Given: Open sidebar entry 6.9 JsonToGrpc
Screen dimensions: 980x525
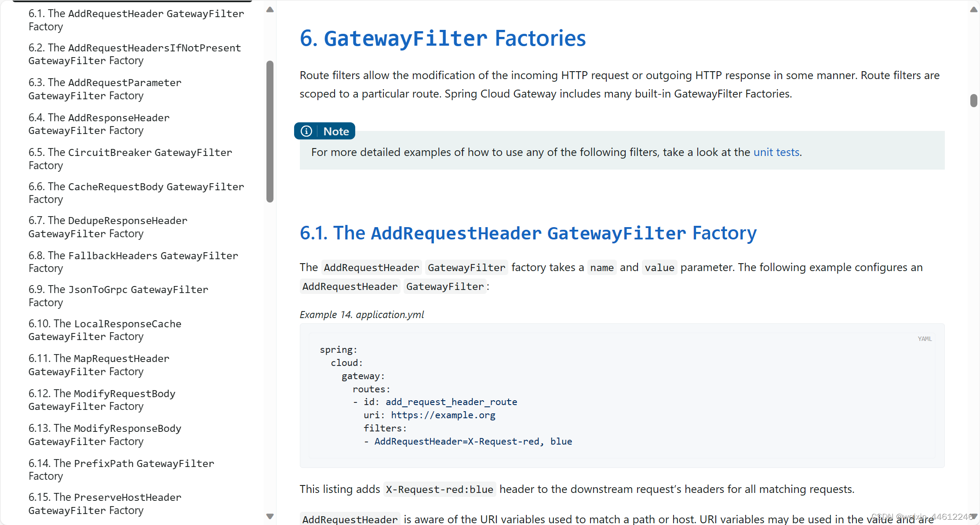Looking at the screenshot, I should pyautogui.click(x=118, y=296).
